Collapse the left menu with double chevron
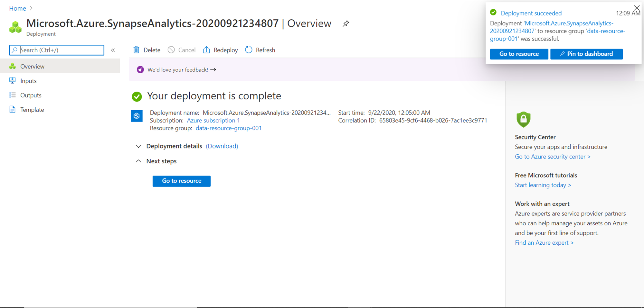Screen dimensions: 644x308 (113, 50)
